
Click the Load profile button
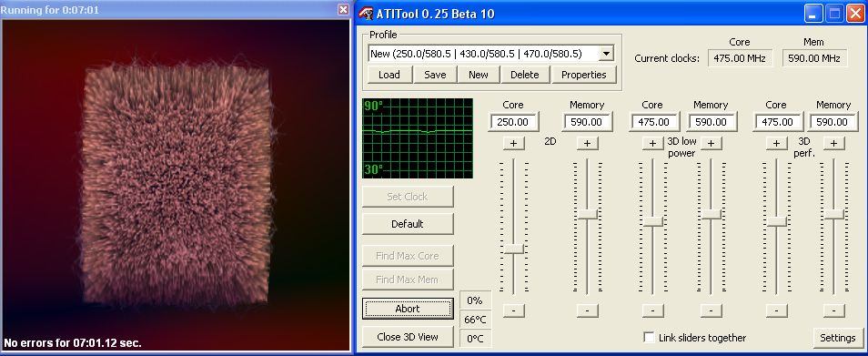(x=389, y=75)
